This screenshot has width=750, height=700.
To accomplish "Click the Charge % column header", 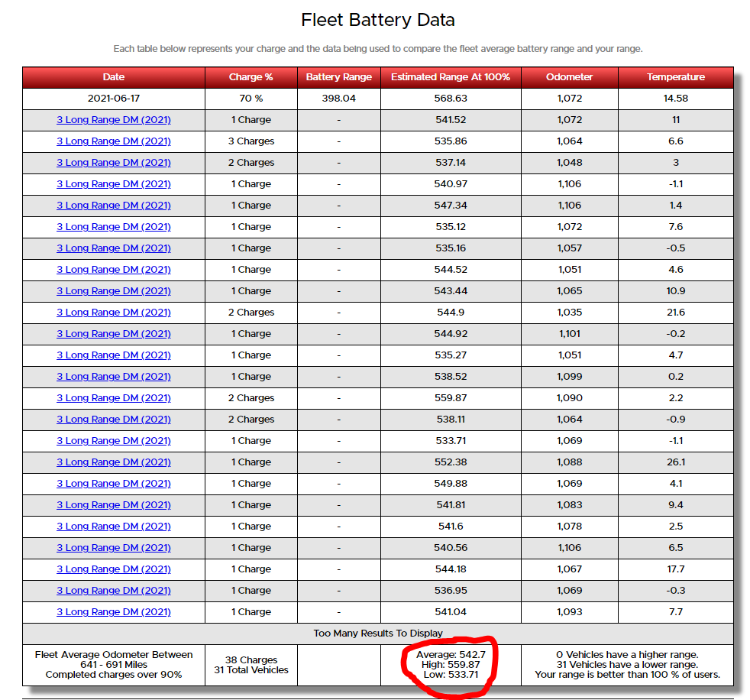I will point(251,77).
